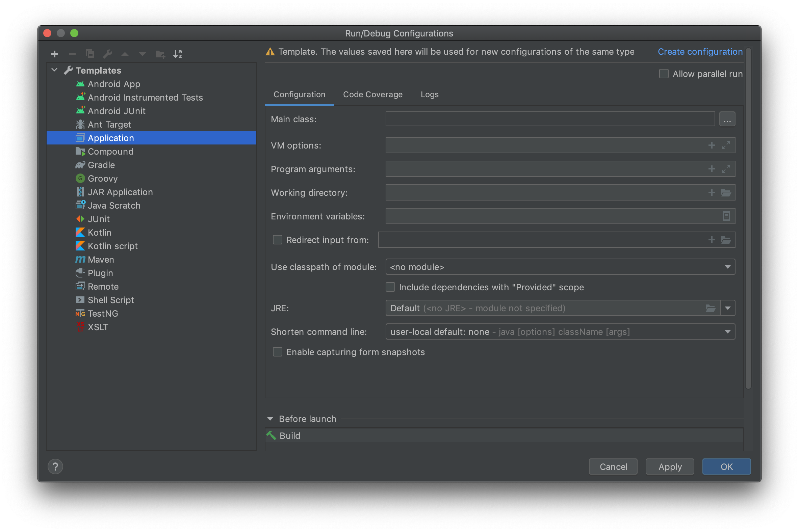Image resolution: width=799 pixels, height=532 pixels.
Task: Expand the VM options field editor
Action: (726, 145)
